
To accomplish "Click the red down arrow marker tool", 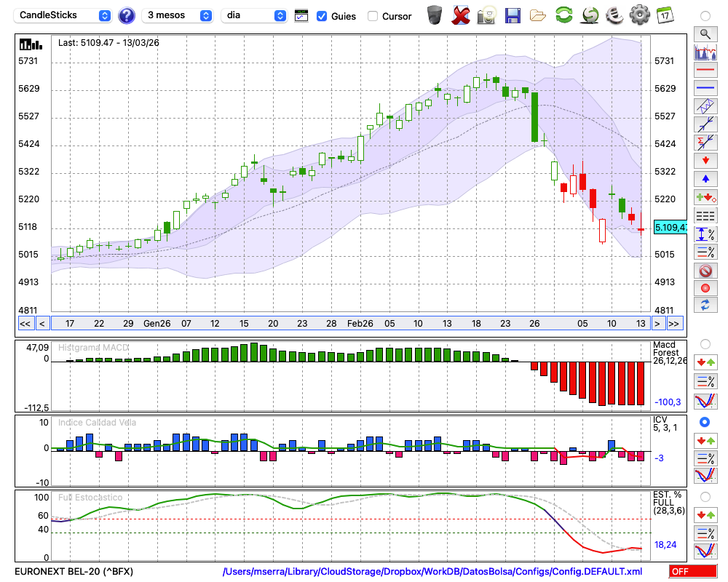I will coord(705,161).
